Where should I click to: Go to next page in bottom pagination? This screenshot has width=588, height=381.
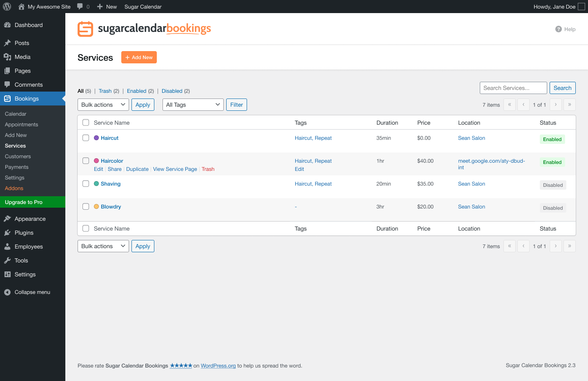pos(556,246)
